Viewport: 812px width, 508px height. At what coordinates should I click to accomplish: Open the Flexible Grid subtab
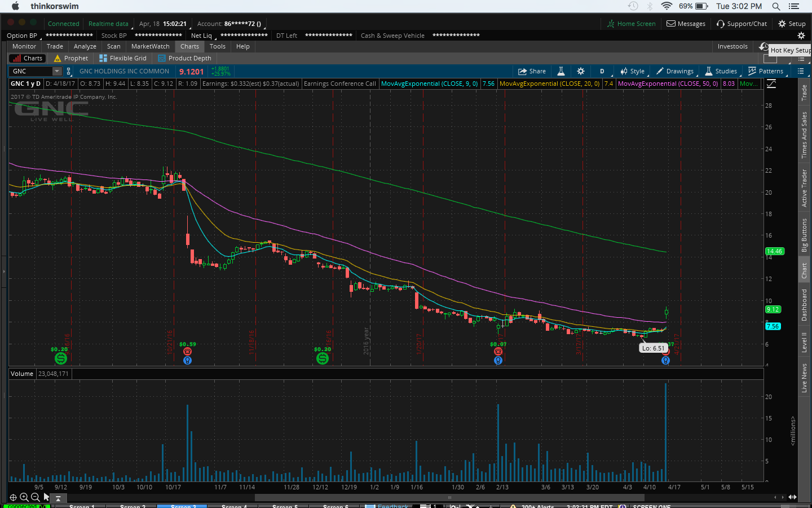tap(123, 58)
